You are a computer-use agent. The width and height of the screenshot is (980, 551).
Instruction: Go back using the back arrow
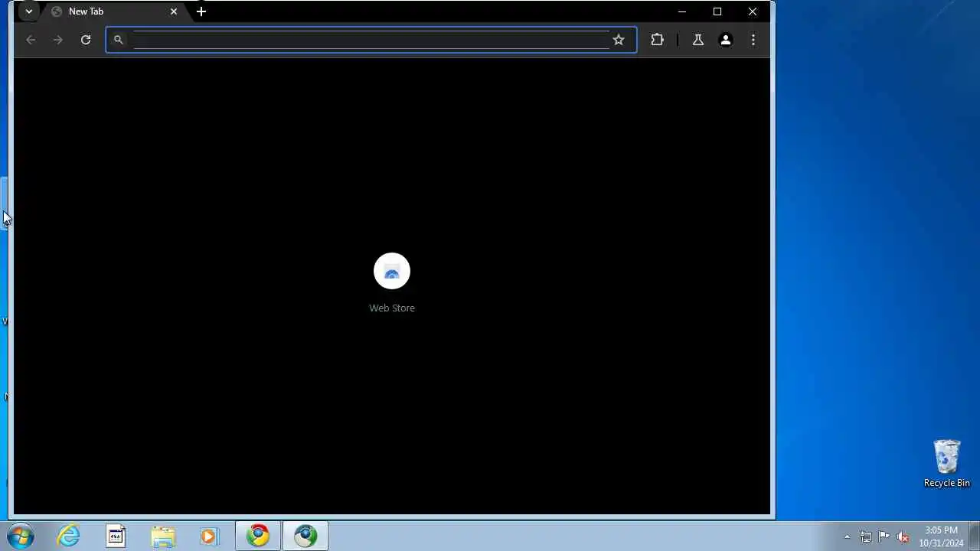31,40
